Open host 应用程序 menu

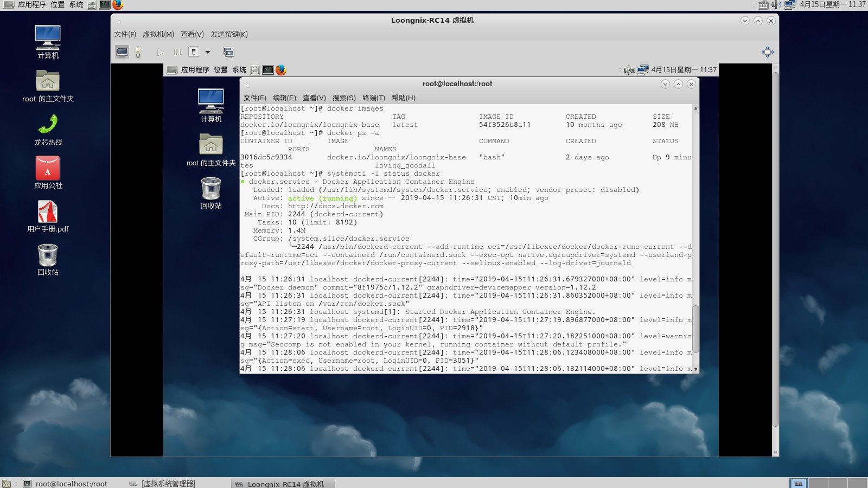click(32, 4)
